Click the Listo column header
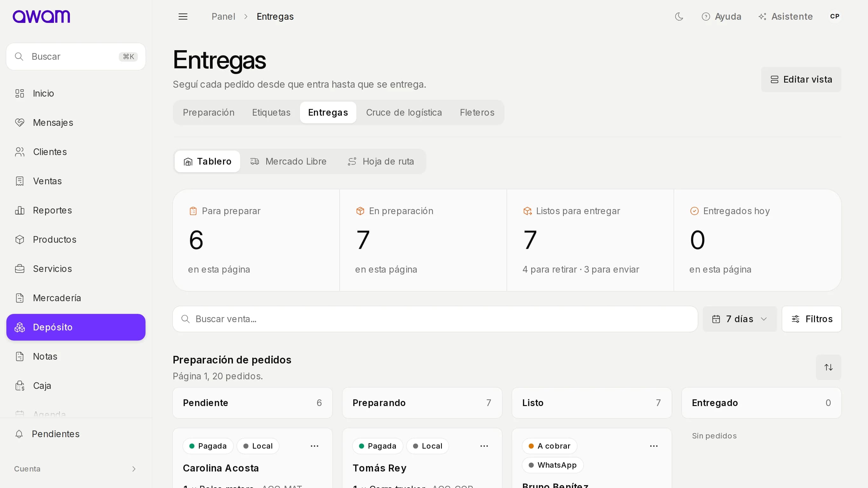868x488 pixels. click(592, 403)
